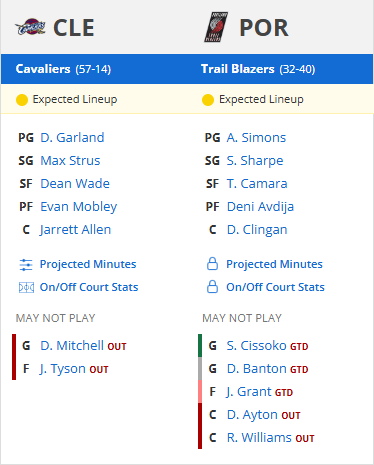Open D. Garland player page
The width and height of the screenshot is (374, 465).
pyautogui.click(x=72, y=138)
